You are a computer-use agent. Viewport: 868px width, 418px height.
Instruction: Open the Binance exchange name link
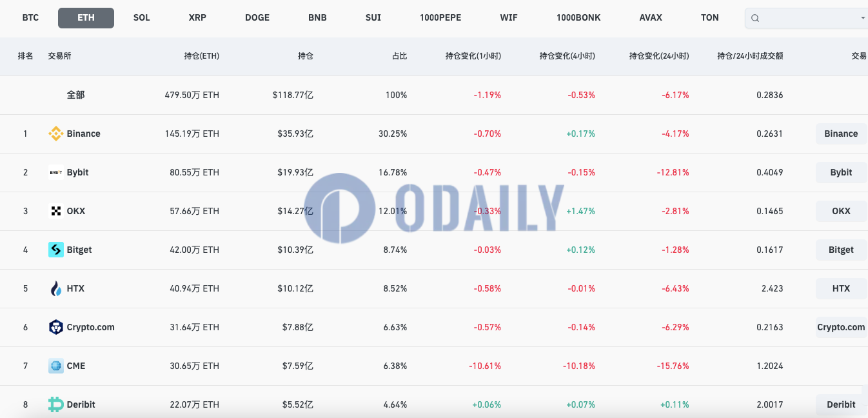click(x=84, y=134)
